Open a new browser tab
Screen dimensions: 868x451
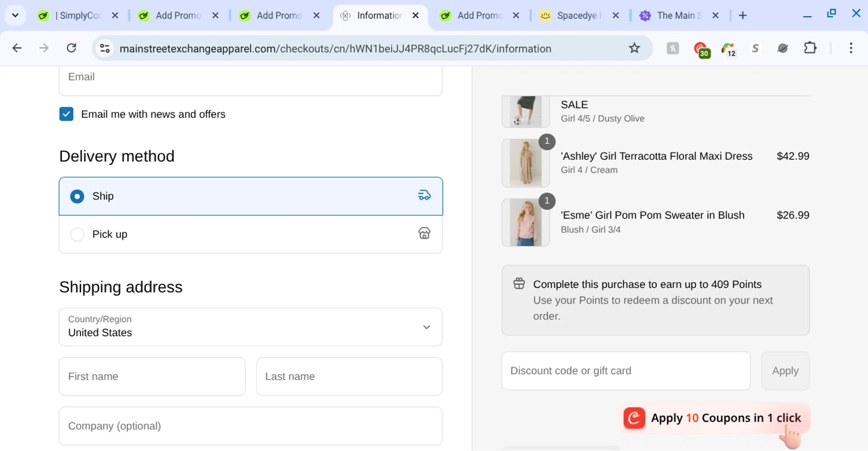coord(743,16)
